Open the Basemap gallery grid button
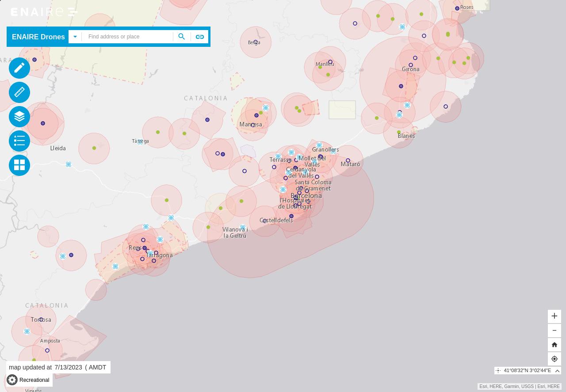 coord(19,165)
